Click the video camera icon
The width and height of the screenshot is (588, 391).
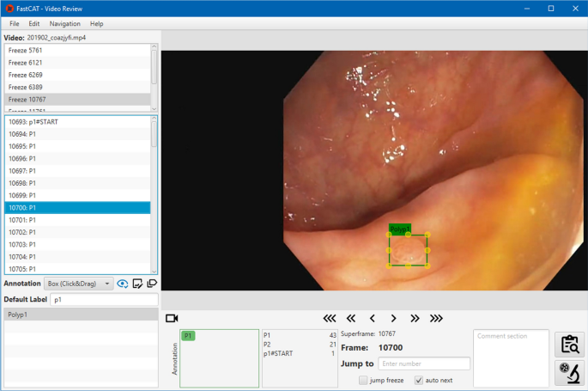(172, 318)
